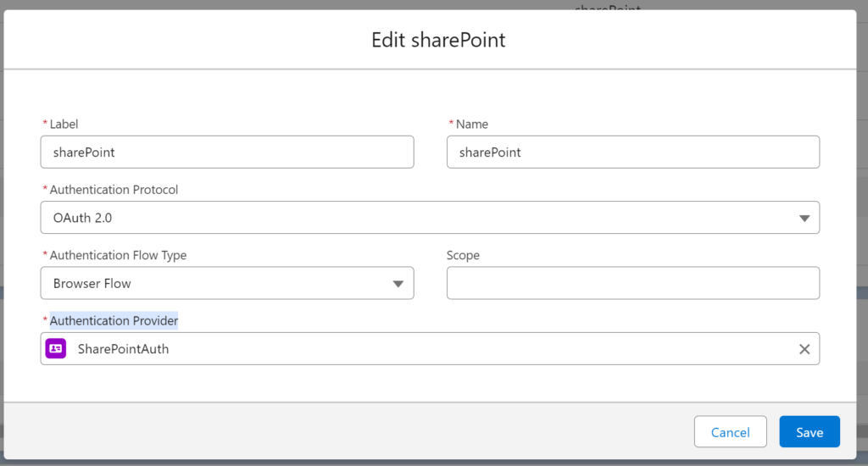The height and width of the screenshot is (466, 868).
Task: Click the Edit sharePoint dialog title
Action: pyautogui.click(x=438, y=40)
